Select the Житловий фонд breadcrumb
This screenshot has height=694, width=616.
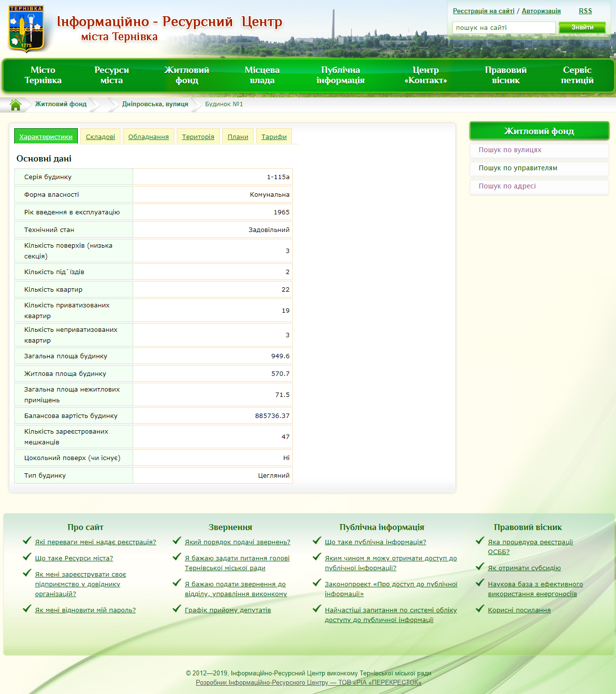coord(61,104)
